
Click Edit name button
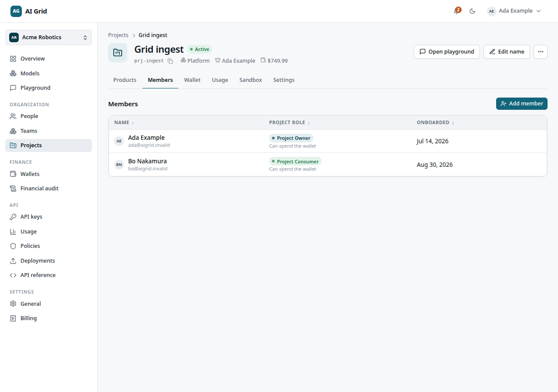[x=507, y=52]
